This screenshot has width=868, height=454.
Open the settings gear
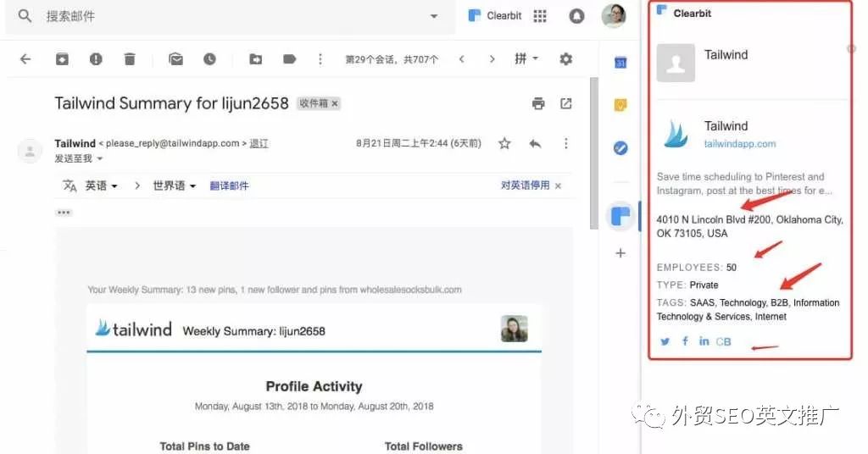(565, 58)
